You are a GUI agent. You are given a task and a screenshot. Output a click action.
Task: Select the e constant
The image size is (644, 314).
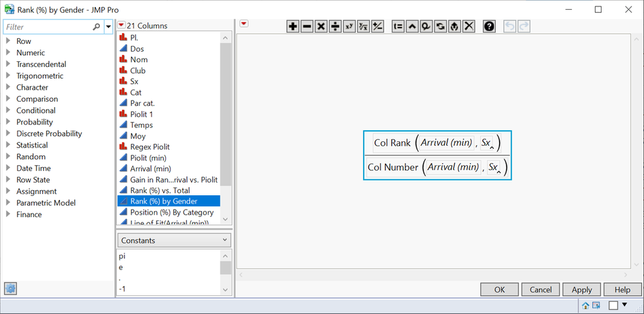pos(121,267)
